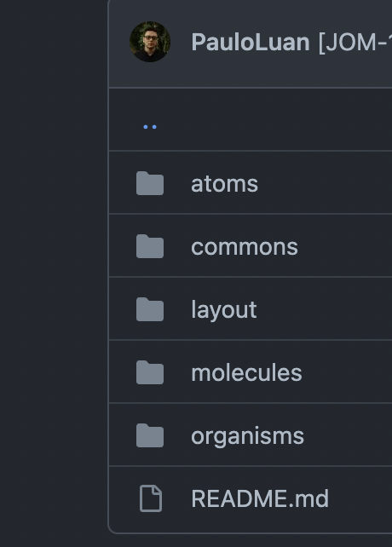Click the file icon beside README.md
392x547 pixels.
click(151, 498)
